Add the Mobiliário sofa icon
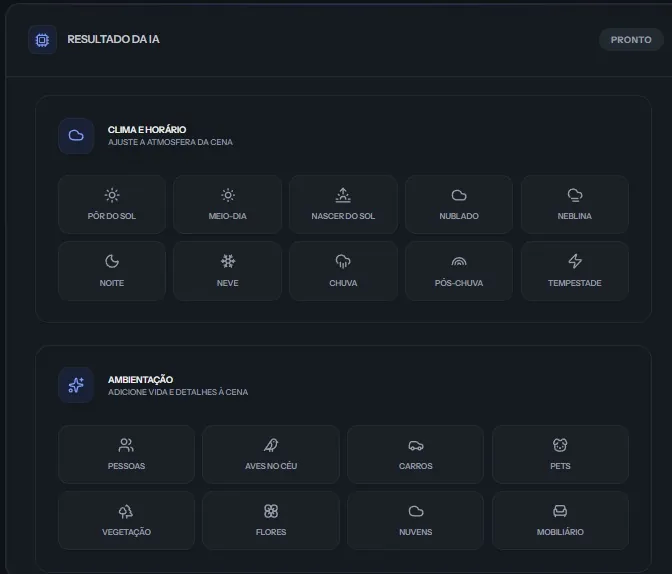 560,511
